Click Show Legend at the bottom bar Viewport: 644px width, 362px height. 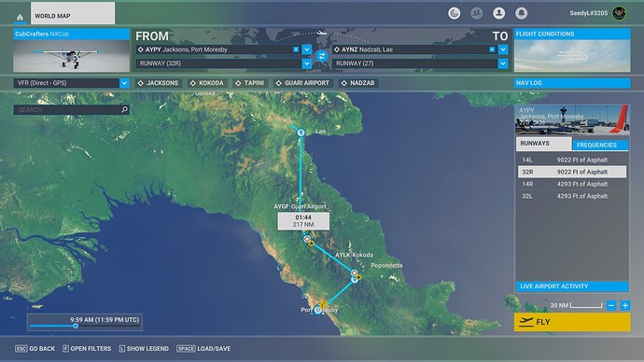(144, 348)
